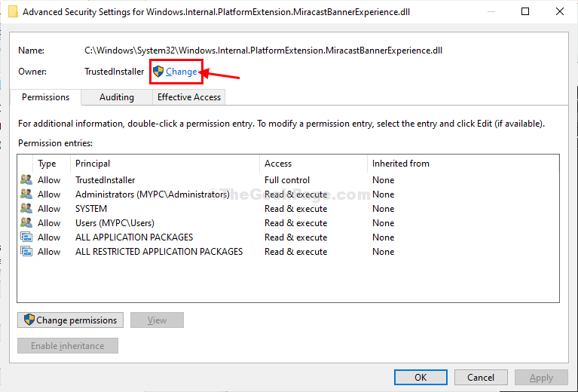
Task: Switch to the Permissions tab
Action: coord(45,97)
